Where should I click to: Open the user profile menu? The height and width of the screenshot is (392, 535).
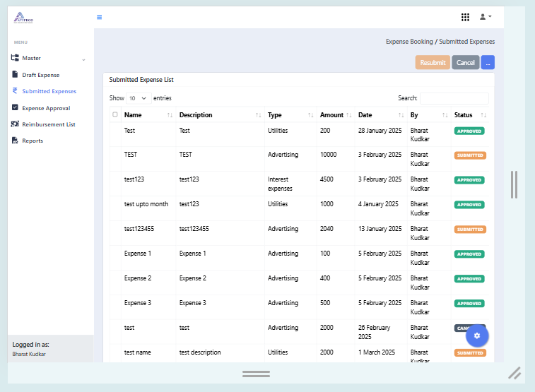tap(486, 17)
